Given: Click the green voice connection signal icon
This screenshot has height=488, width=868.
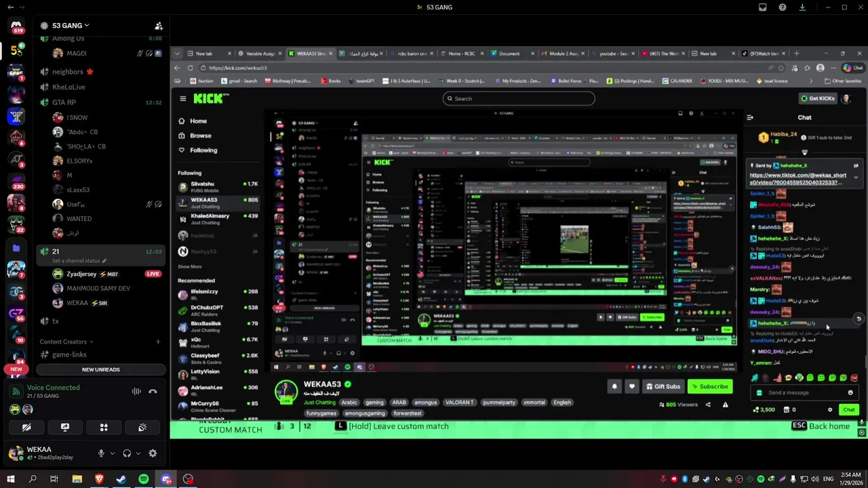Looking at the screenshot, I should pos(16,392).
